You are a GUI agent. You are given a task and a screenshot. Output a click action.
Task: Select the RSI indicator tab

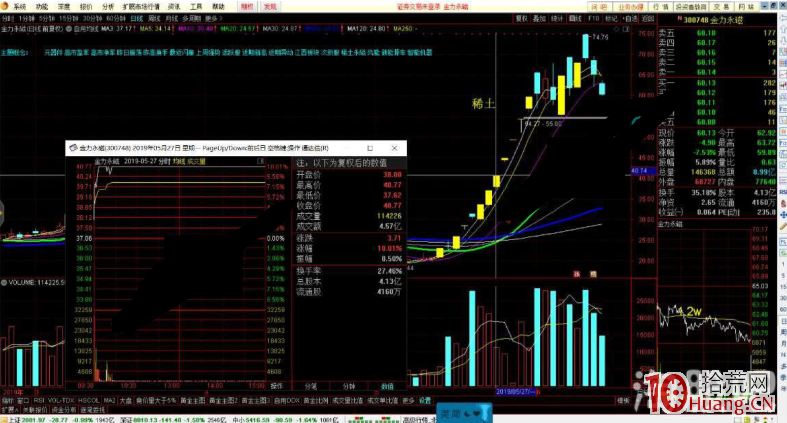pos(39,400)
